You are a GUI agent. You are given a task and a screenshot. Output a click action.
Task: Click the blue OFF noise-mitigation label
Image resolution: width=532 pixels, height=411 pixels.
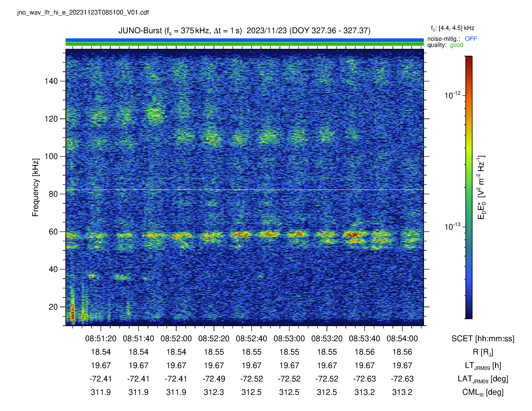(471, 39)
